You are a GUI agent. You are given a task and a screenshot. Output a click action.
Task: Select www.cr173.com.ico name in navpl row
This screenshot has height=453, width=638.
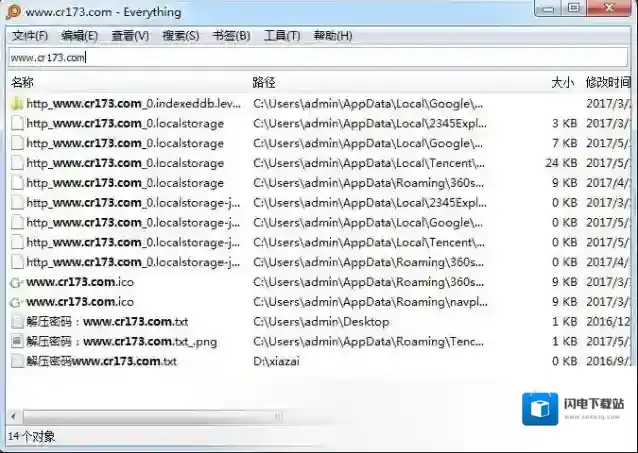[80, 302]
